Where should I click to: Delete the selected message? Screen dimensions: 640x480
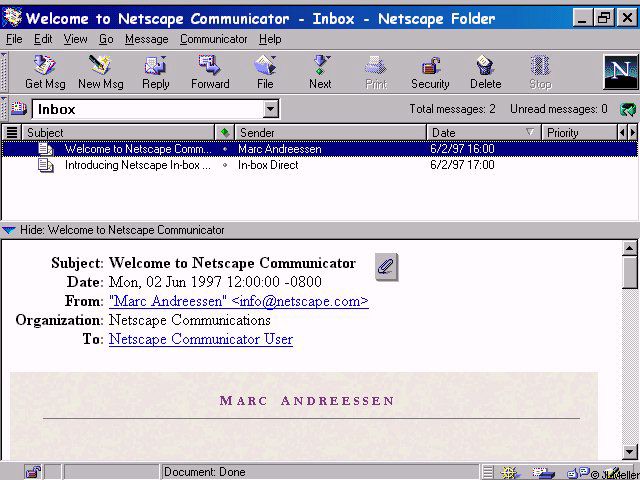[x=485, y=72]
